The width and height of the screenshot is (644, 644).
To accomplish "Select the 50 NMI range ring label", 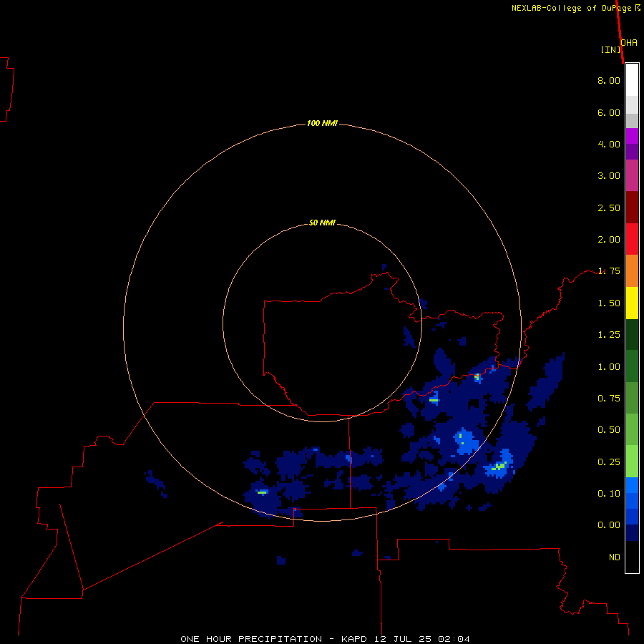I will click(x=322, y=223).
